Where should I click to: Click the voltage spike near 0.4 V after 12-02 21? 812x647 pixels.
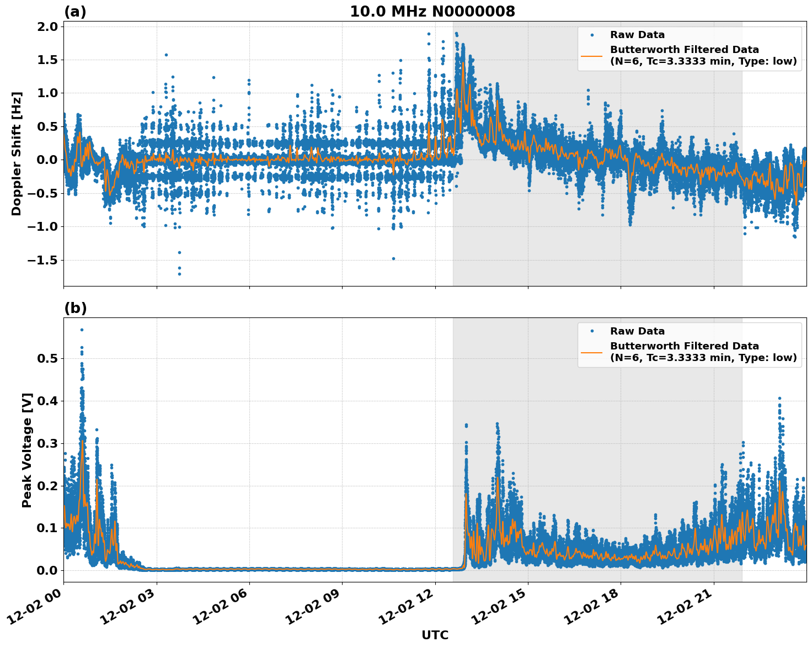coord(779,399)
